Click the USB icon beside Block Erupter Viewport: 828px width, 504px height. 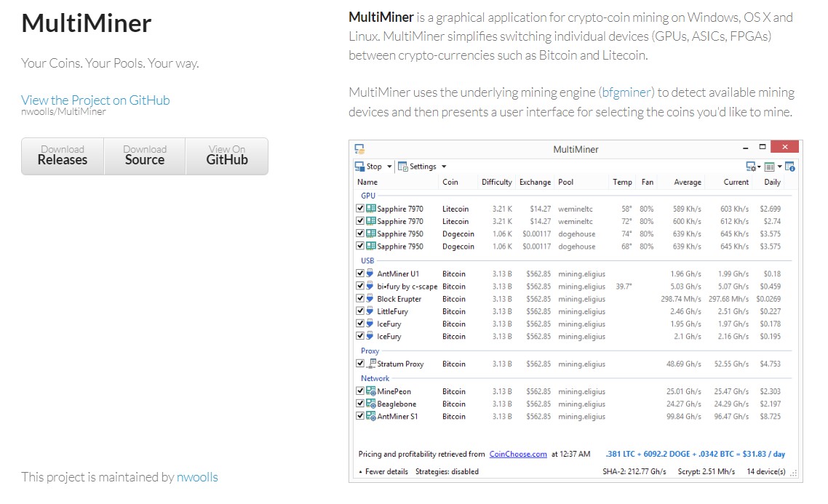(x=370, y=298)
